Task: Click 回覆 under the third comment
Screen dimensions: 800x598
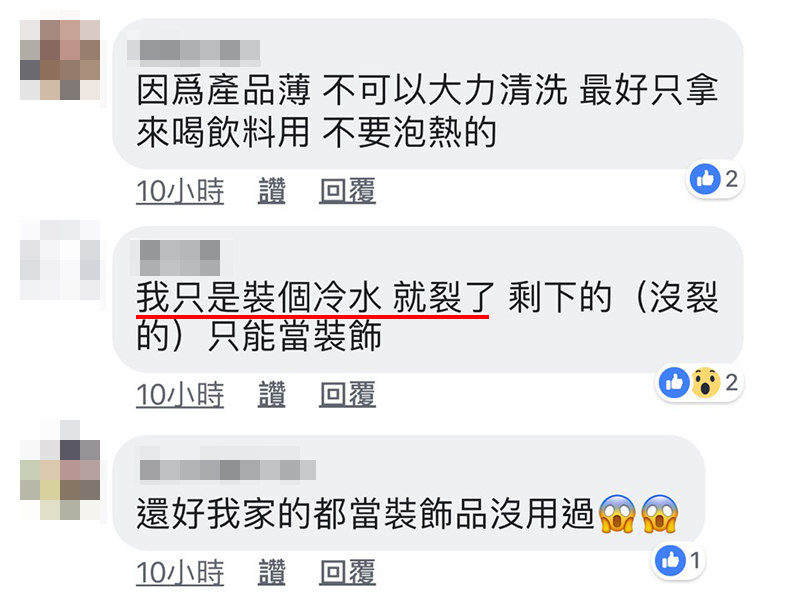Action: (x=347, y=572)
